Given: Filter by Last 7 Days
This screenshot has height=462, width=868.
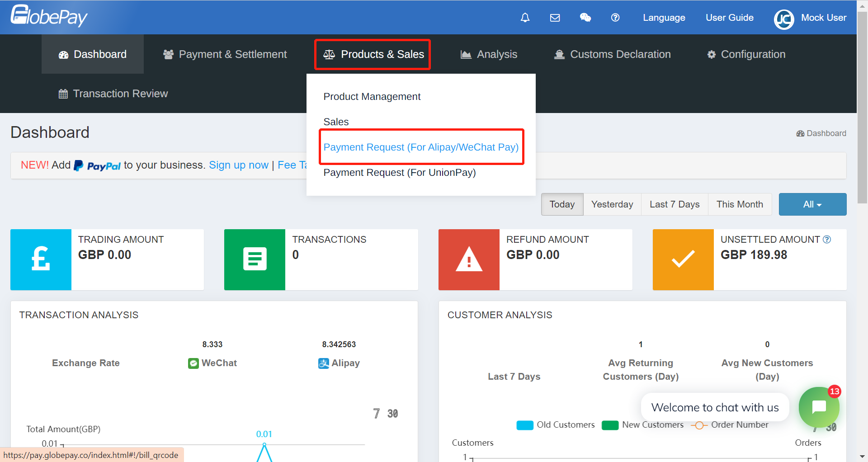Looking at the screenshot, I should [675, 204].
